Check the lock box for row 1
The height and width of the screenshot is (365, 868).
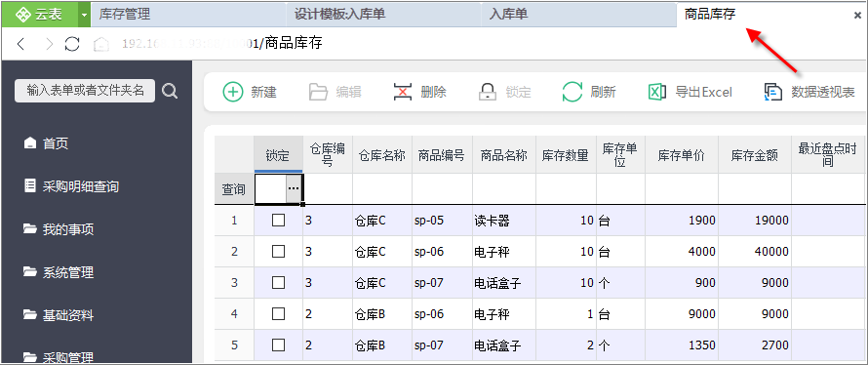[279, 221]
